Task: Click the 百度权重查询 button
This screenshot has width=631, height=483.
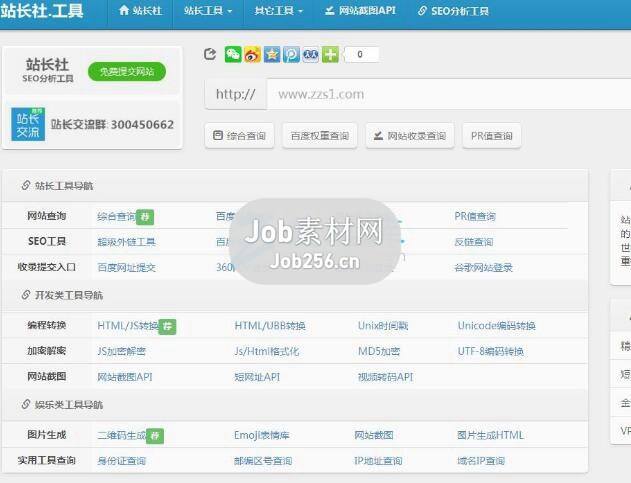Action: point(320,136)
